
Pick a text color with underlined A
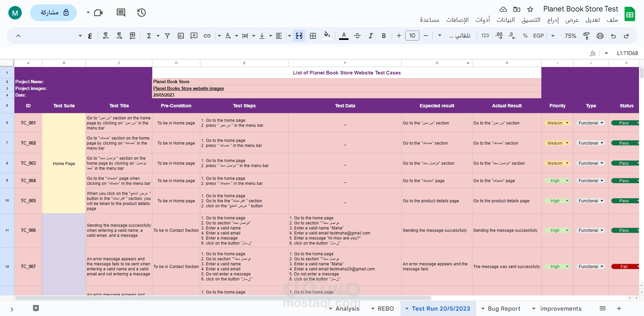[x=344, y=36]
